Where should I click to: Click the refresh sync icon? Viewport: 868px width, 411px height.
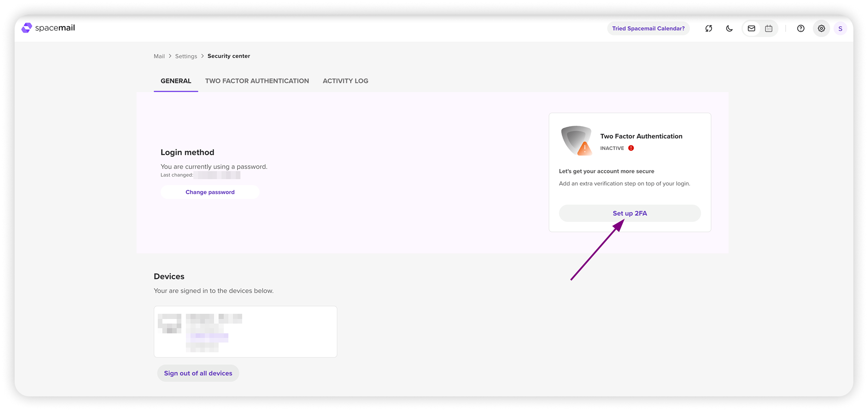coord(708,29)
